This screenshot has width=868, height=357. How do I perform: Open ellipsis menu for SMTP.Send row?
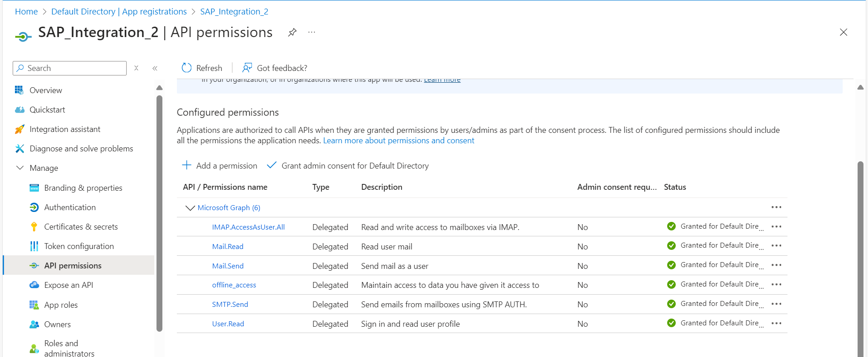[776, 304]
